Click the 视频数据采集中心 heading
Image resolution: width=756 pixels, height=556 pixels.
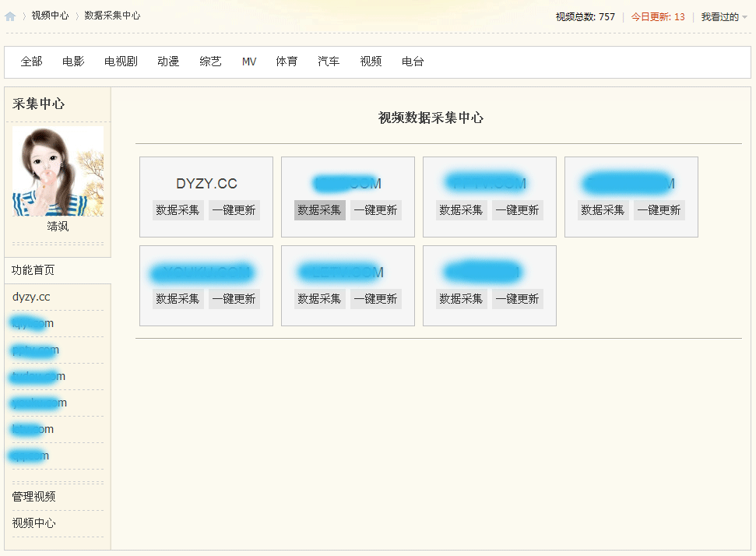[x=431, y=118]
